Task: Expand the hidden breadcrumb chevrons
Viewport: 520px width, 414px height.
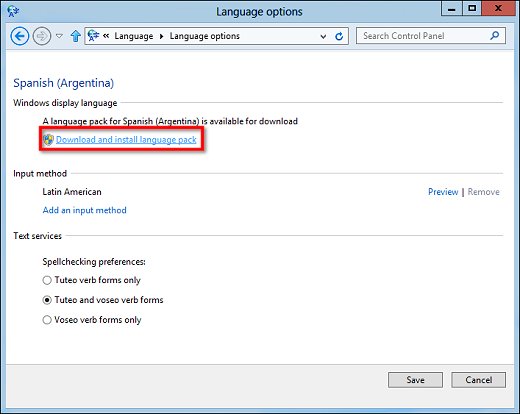Action: pyautogui.click(x=106, y=35)
